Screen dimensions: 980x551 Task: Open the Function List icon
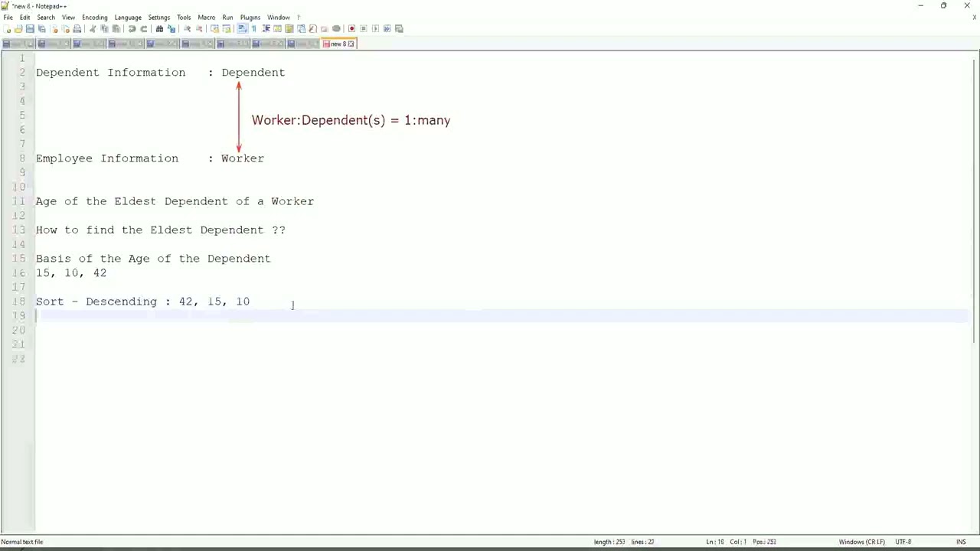312,28
